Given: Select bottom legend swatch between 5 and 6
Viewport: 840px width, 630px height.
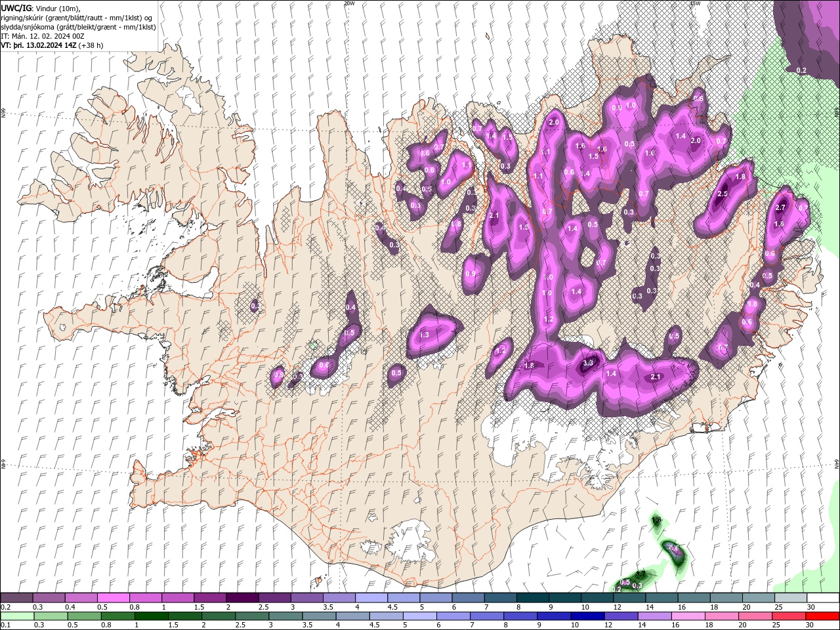Looking at the screenshot, I should click(x=419, y=616).
